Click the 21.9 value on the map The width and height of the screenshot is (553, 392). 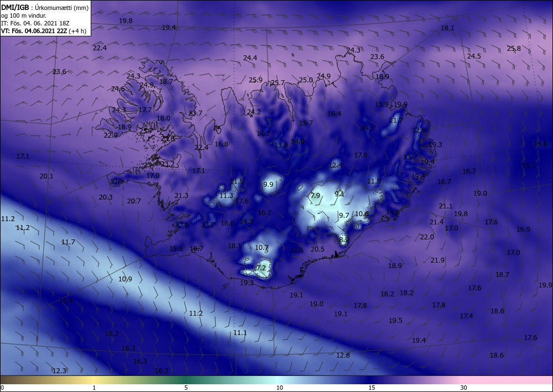click(x=437, y=260)
